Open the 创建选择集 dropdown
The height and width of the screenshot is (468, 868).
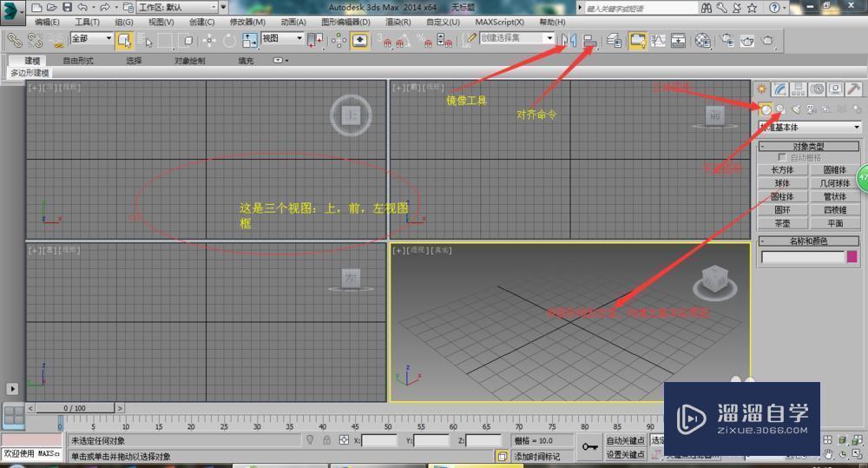click(516, 37)
